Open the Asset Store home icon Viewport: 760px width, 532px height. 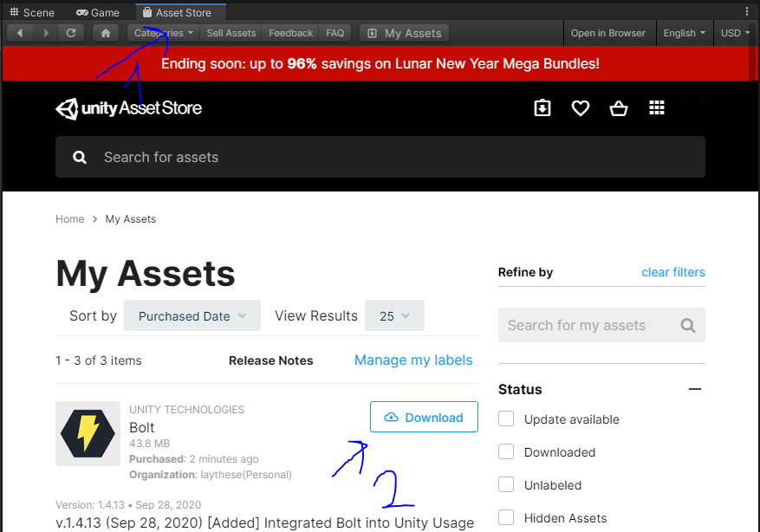[106, 33]
